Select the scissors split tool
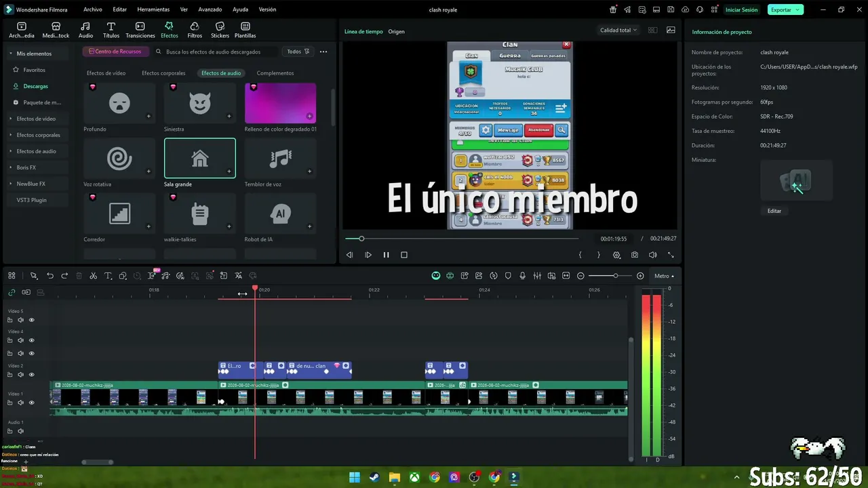This screenshot has height=488, width=868. (94, 276)
